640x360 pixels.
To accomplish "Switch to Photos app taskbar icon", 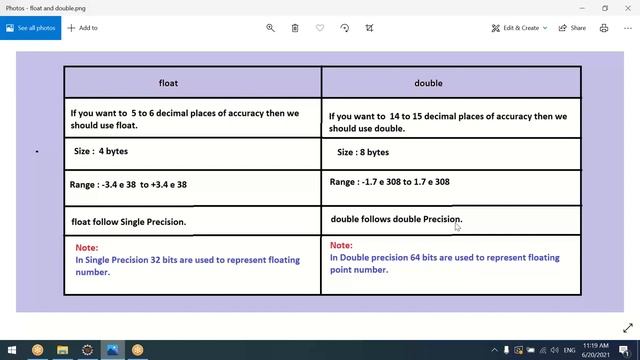I will 113,350.
